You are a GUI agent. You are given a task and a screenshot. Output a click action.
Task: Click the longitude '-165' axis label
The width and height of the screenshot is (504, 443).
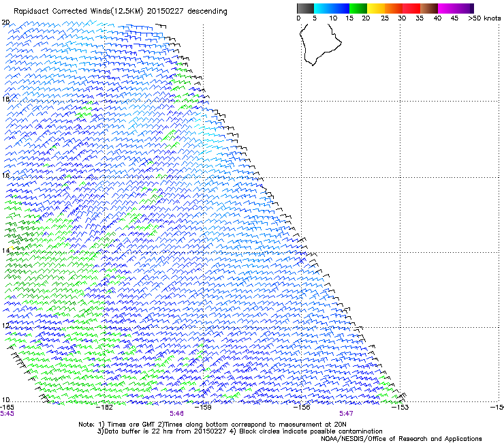click(7, 407)
